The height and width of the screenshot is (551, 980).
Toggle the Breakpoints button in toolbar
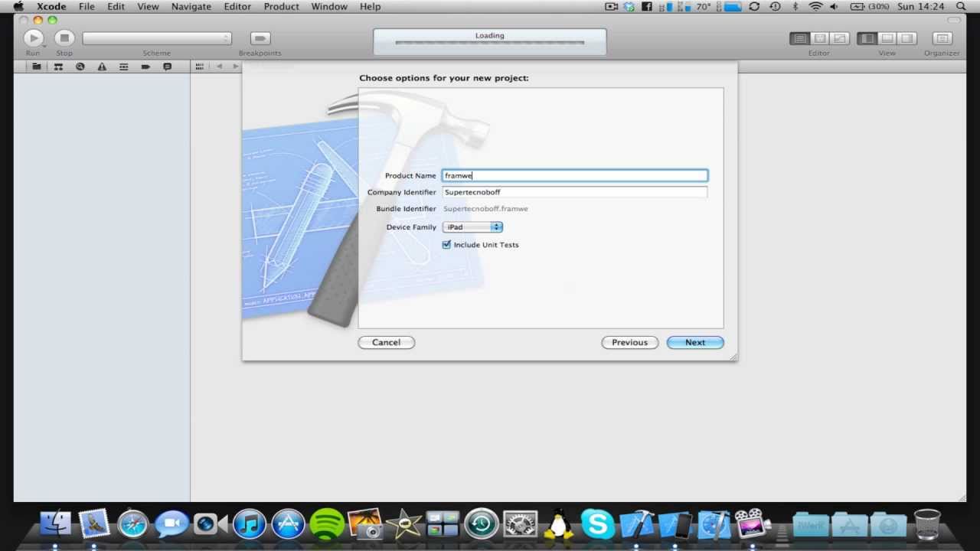point(260,38)
